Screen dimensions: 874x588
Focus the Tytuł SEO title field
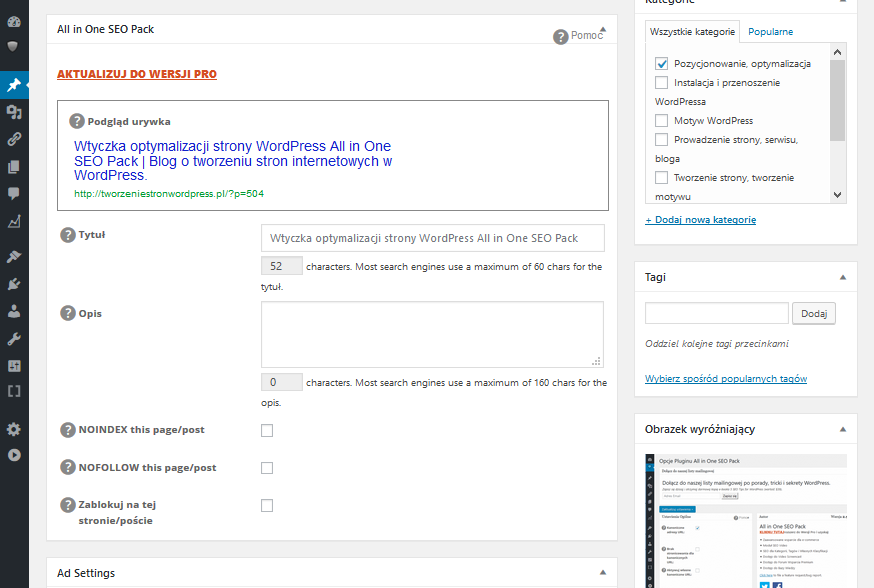tap(433, 238)
